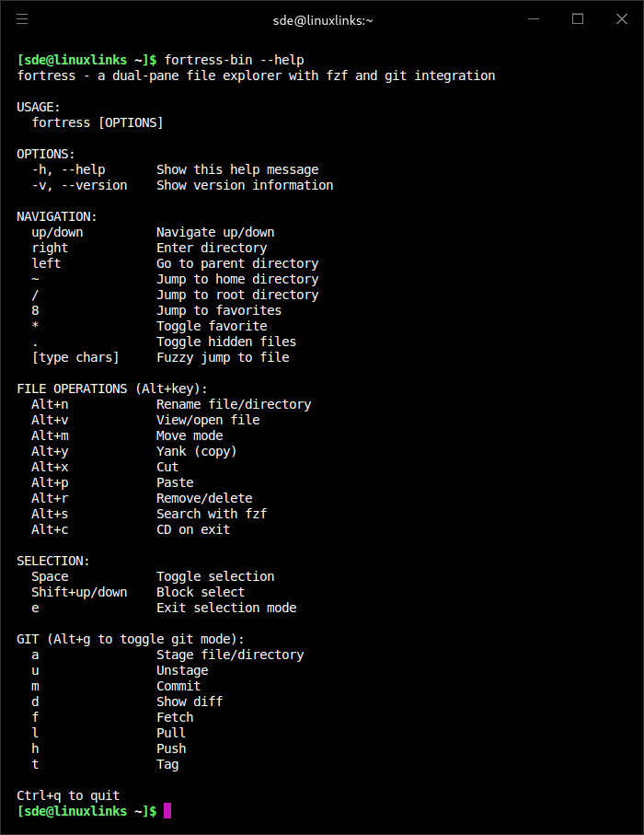Click the magenta cursor block at the prompt
The height and width of the screenshot is (835, 644).
coord(167,811)
